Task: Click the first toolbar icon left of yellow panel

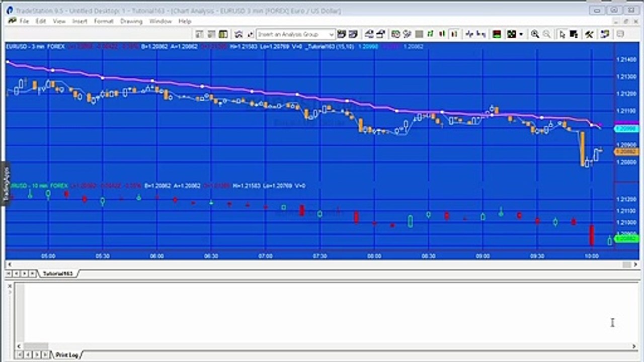Action: (211, 34)
